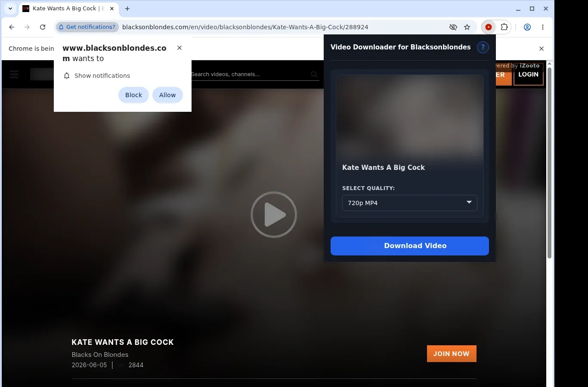Expand the 720p MP4 quality dropdown
This screenshot has width=588, height=387.
tap(410, 203)
